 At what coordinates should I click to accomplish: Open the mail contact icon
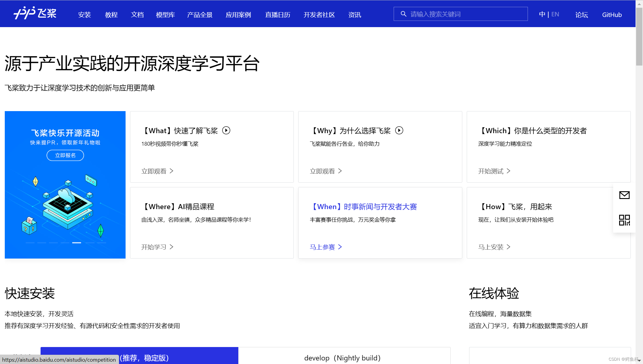tap(624, 195)
